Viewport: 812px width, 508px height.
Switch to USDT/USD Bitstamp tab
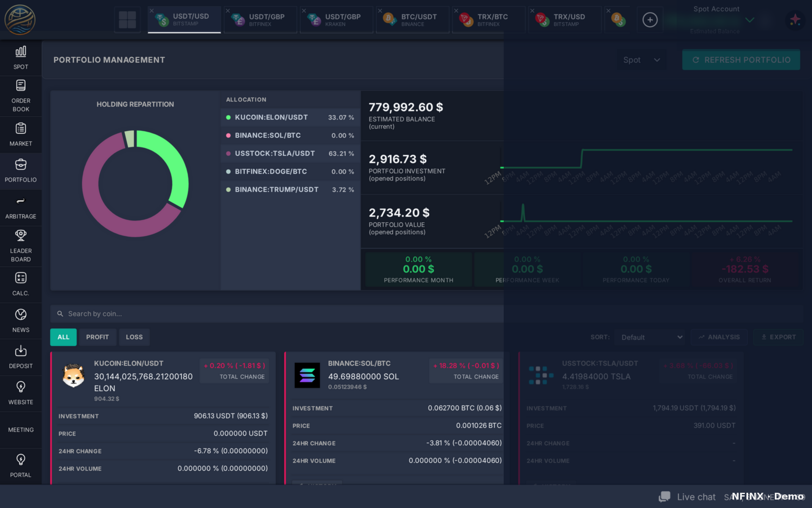click(x=184, y=19)
